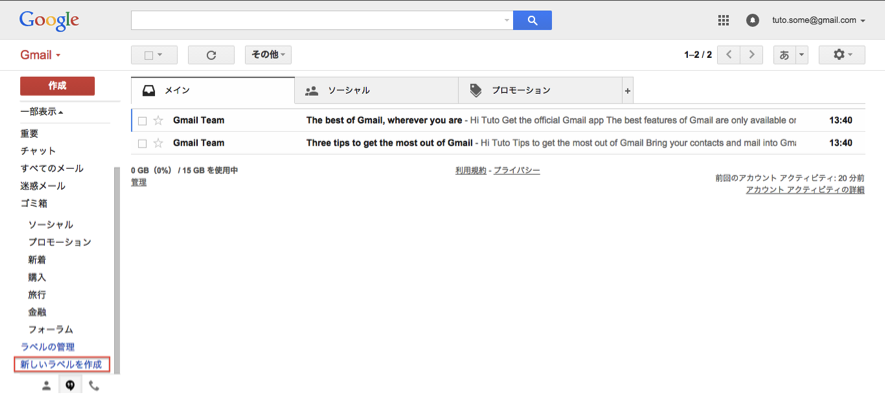The image size is (885, 394).
Task: Open the notifications bell icon
Action: point(752,20)
